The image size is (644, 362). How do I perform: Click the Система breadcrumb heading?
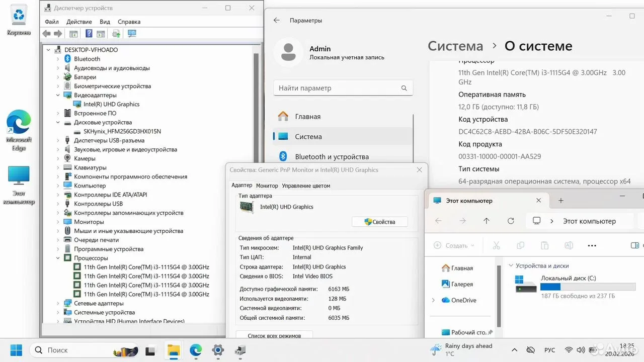[x=455, y=46]
